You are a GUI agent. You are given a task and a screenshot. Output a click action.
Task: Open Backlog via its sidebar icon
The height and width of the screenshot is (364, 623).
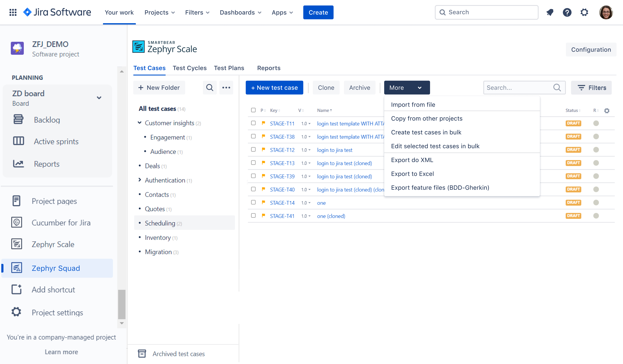pos(18,120)
